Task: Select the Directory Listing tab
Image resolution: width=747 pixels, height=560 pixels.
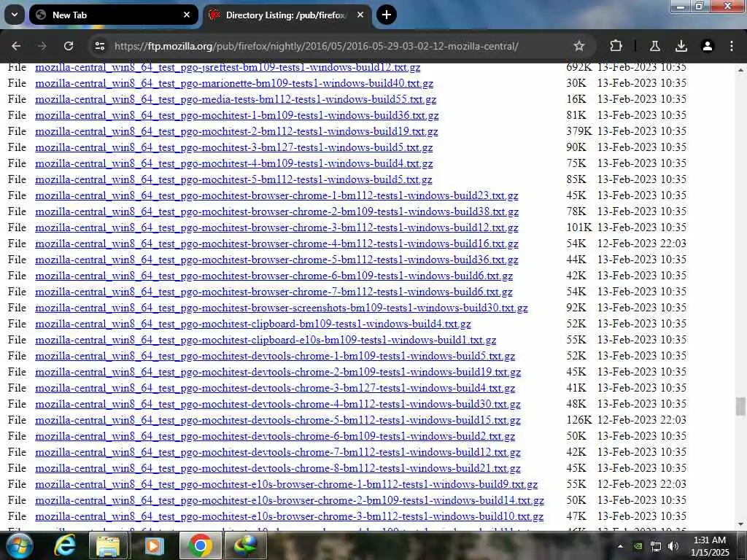Action: 287,15
